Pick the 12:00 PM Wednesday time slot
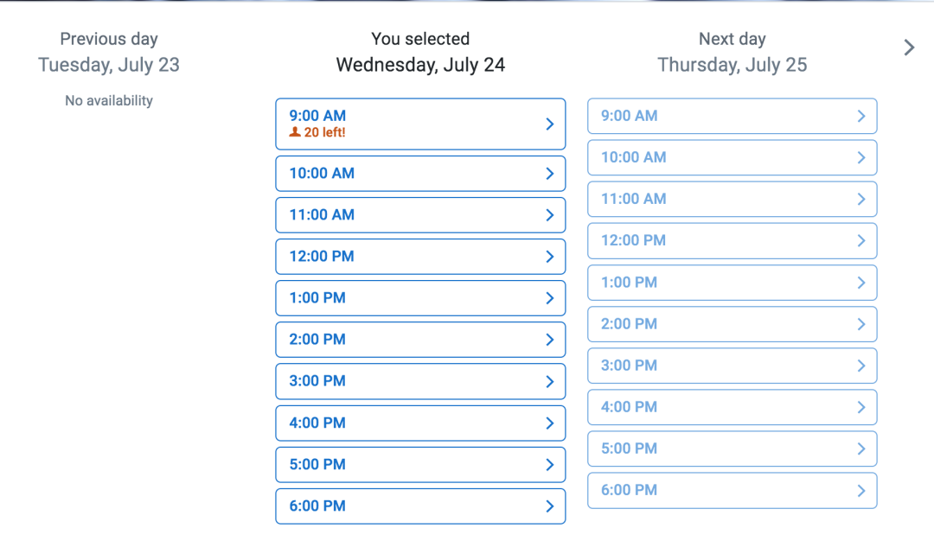The width and height of the screenshot is (934, 560). pyautogui.click(x=420, y=257)
